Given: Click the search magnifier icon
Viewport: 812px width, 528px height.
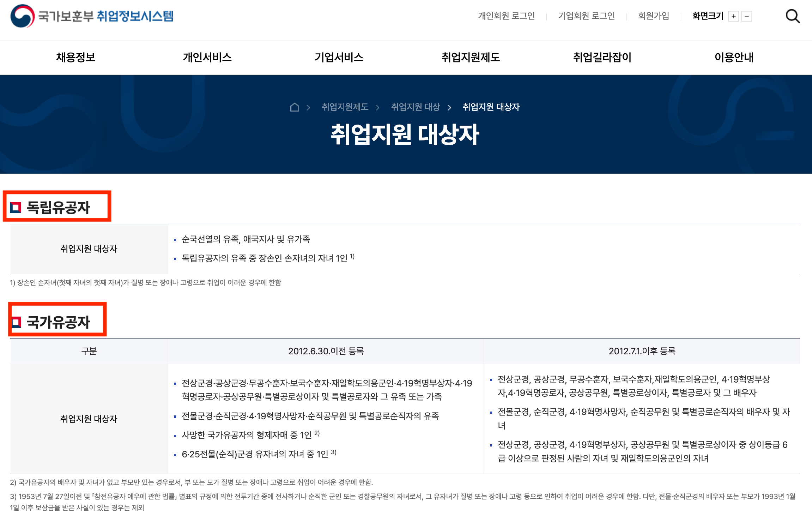Looking at the screenshot, I should (792, 16).
